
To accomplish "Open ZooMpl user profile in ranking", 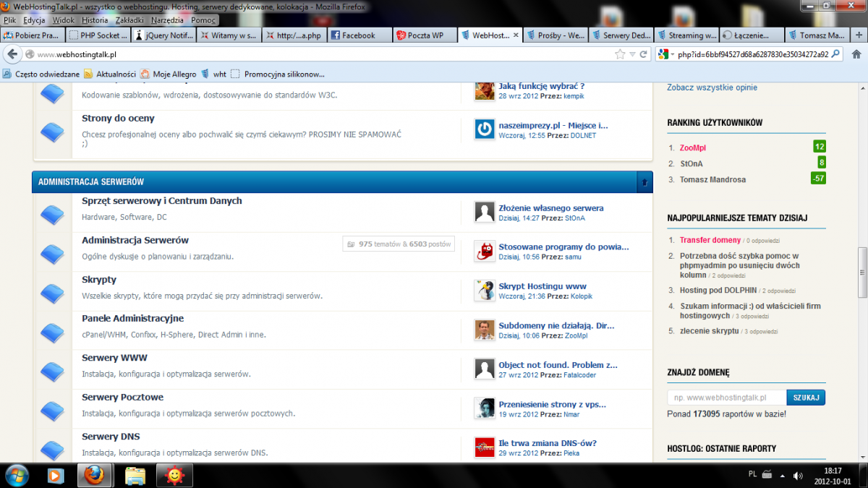I will [x=693, y=147].
